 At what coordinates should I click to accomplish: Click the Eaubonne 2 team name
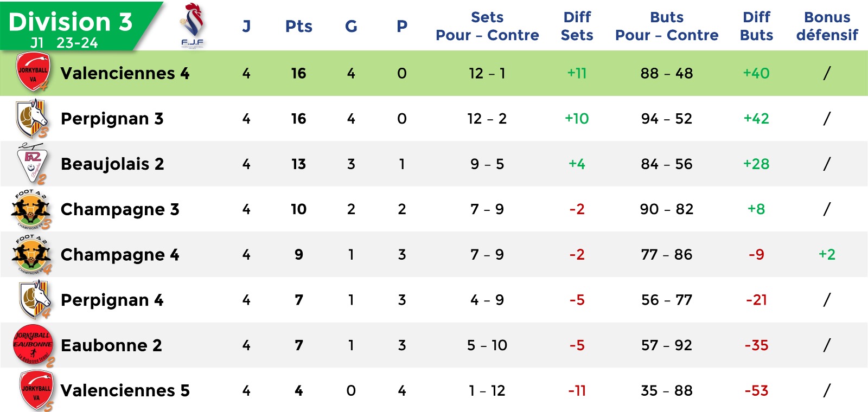coord(111,345)
